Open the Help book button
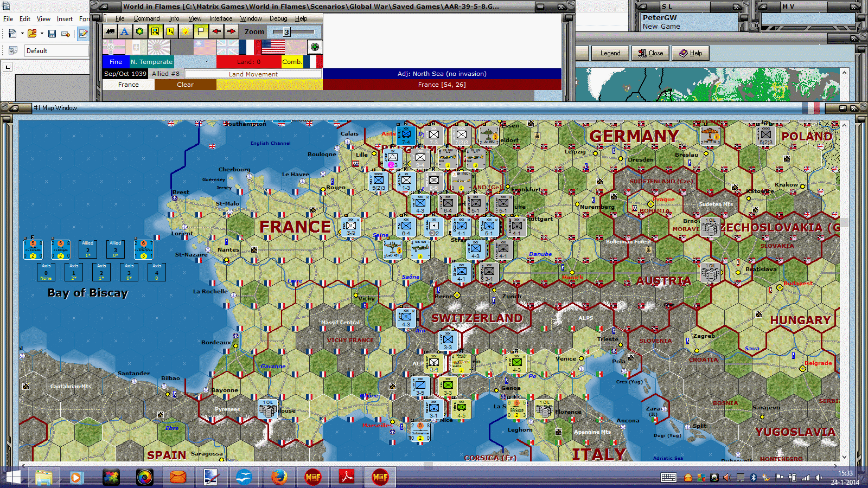868x488 pixels. pyautogui.click(x=690, y=53)
